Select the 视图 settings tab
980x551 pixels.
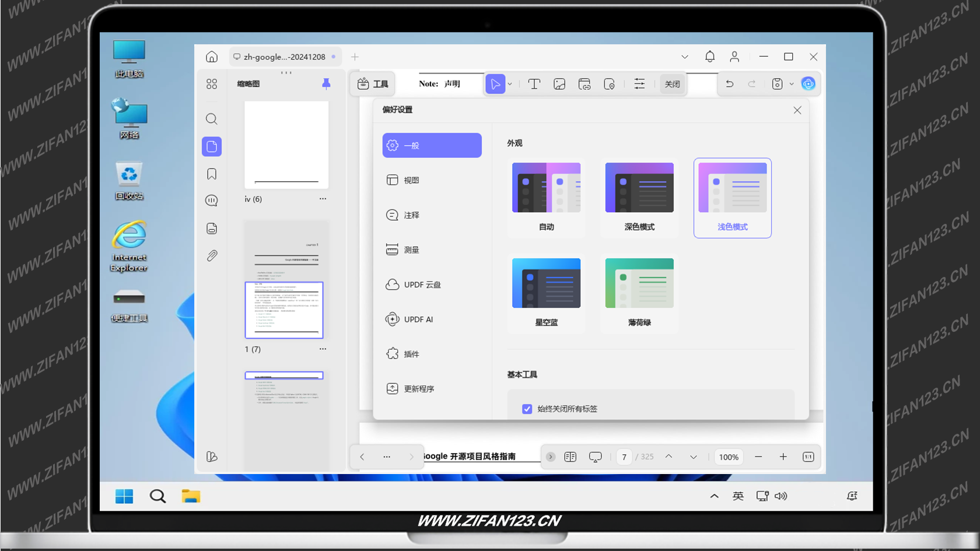(x=432, y=180)
